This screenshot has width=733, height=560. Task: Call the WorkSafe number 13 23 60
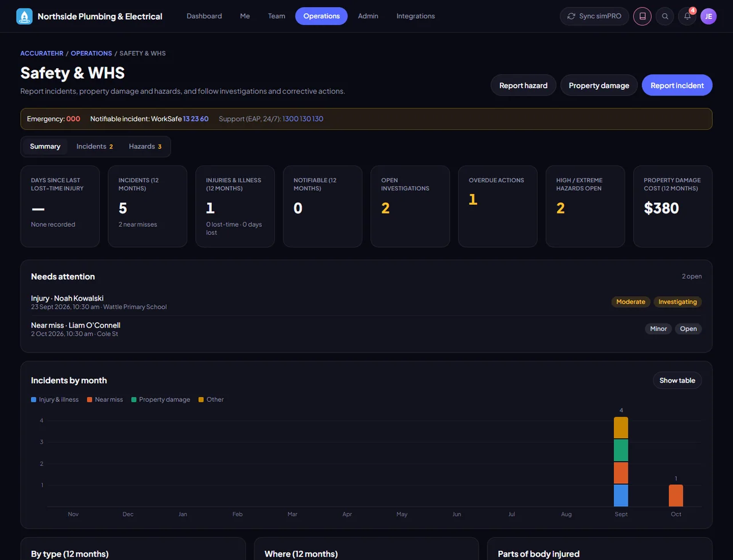tap(196, 119)
